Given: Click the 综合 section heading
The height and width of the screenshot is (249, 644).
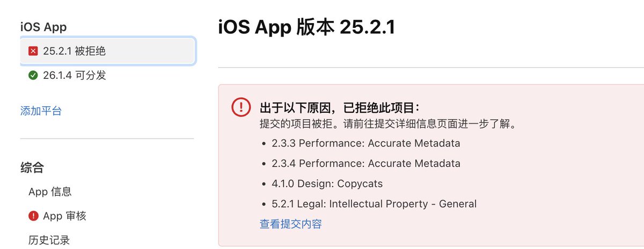Looking at the screenshot, I should 32,168.
